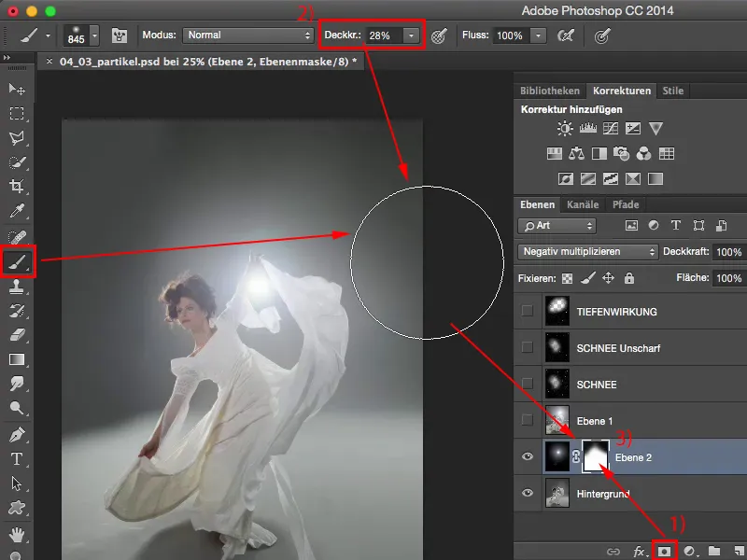This screenshot has height=560, width=747.
Task: Select the Hand tool
Action: pos(17,534)
